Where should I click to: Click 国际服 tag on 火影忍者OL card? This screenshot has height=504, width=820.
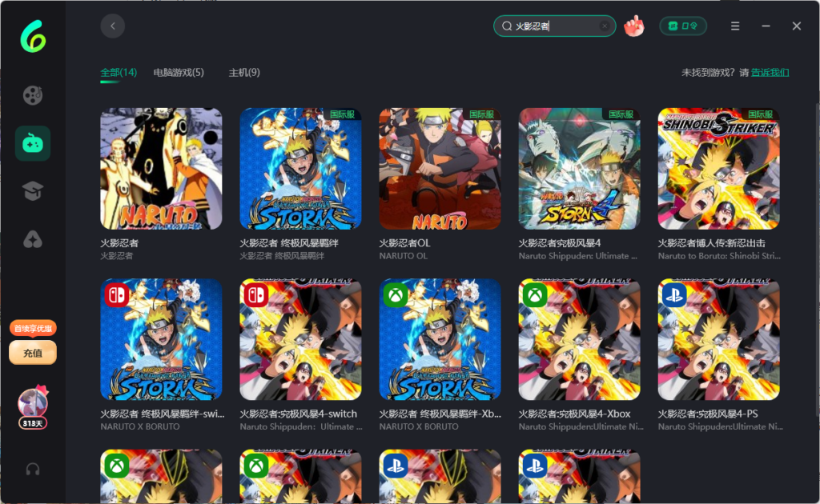(x=481, y=114)
